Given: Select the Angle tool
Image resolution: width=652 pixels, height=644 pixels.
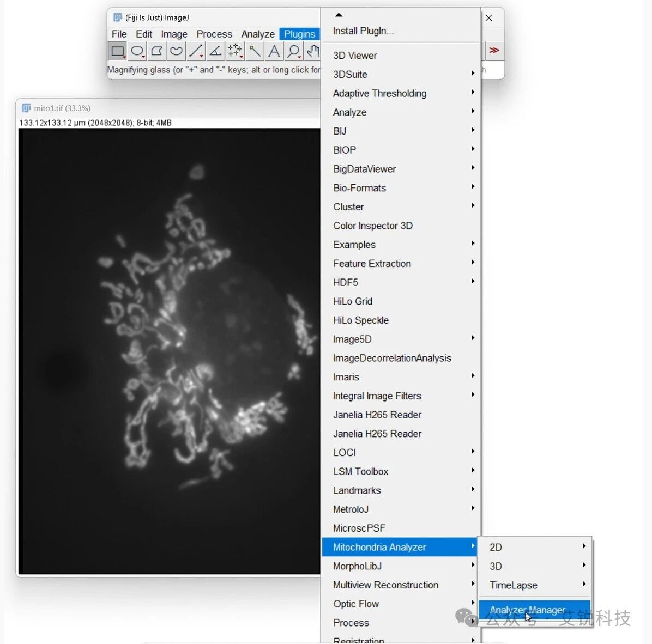Looking at the screenshot, I should (x=215, y=51).
